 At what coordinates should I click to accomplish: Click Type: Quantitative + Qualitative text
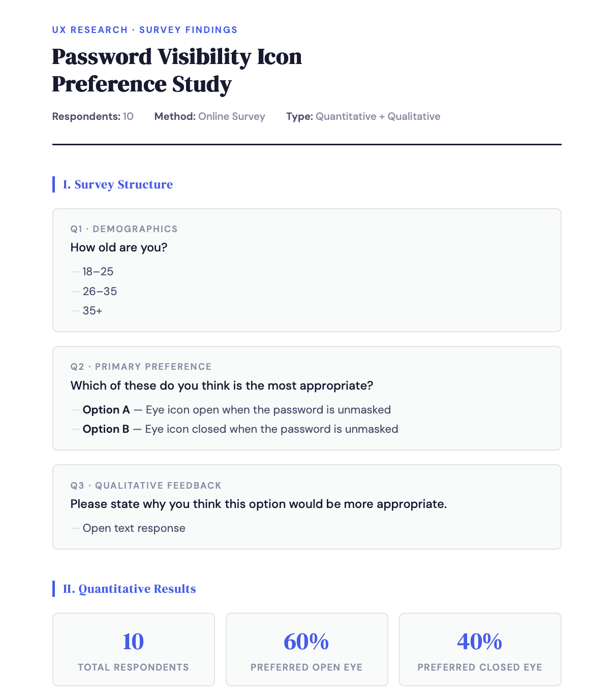pos(363,116)
